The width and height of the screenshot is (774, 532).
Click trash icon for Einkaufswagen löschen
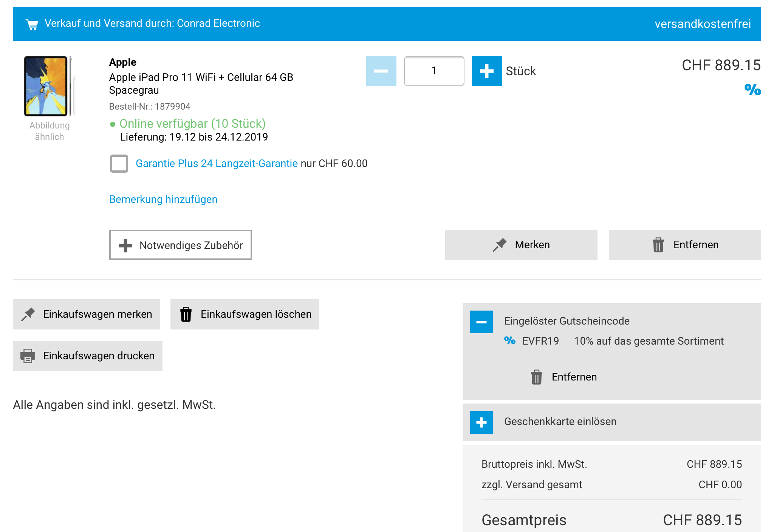[x=186, y=314]
